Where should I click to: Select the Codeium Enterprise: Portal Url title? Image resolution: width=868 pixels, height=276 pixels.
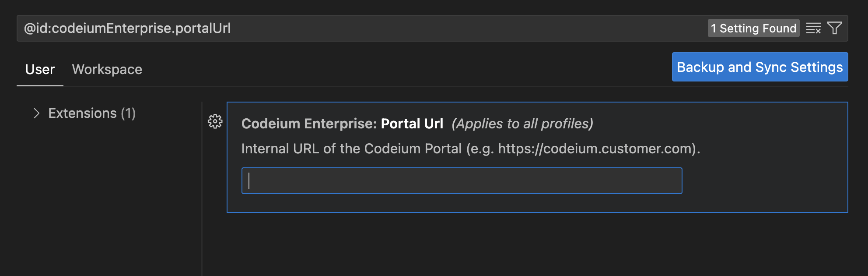point(342,124)
